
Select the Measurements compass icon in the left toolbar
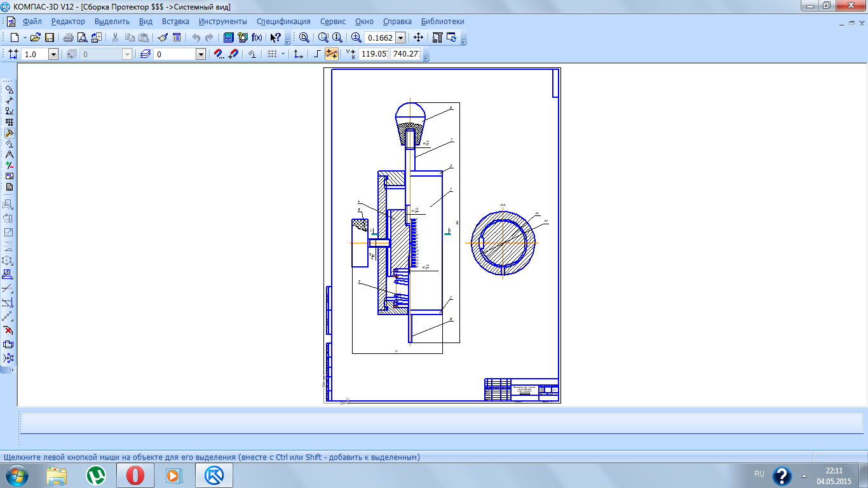[x=9, y=154]
